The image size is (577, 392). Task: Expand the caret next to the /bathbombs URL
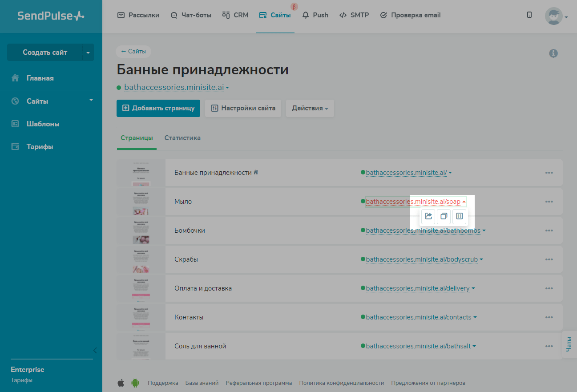click(x=484, y=230)
